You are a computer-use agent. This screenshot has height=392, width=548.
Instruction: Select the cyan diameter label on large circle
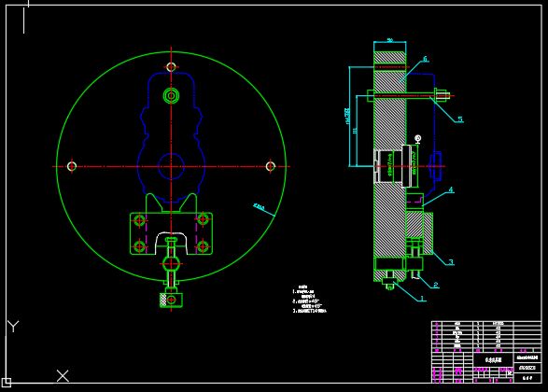tap(259, 207)
